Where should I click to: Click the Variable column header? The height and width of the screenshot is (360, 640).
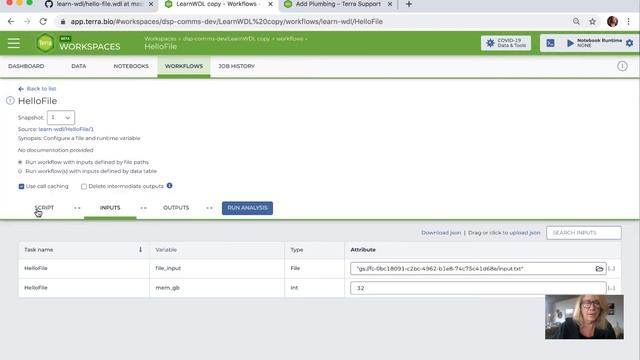(166, 249)
